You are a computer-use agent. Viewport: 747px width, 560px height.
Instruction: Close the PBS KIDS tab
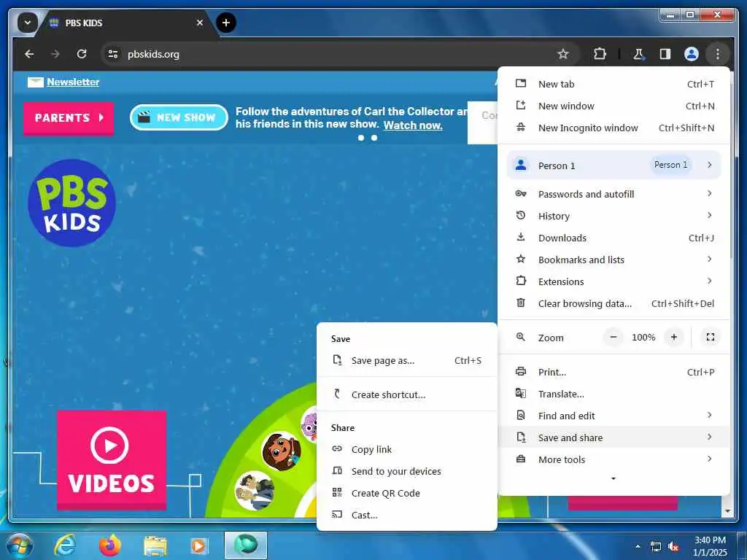200,23
